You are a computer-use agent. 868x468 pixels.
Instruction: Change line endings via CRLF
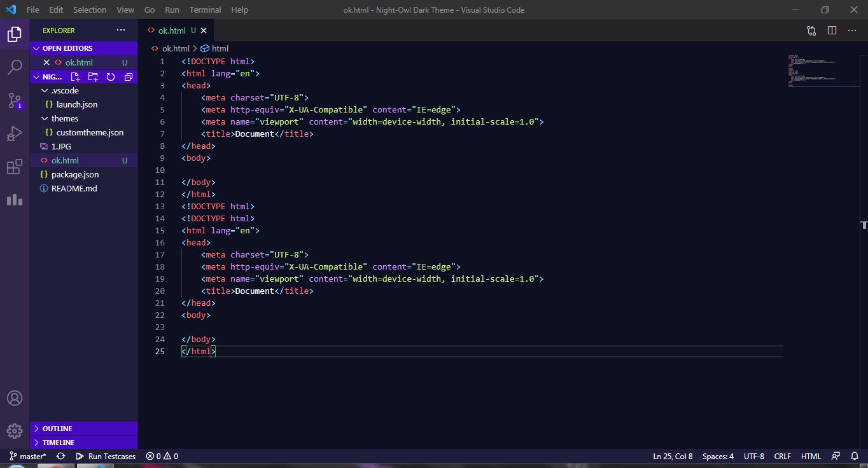point(782,456)
